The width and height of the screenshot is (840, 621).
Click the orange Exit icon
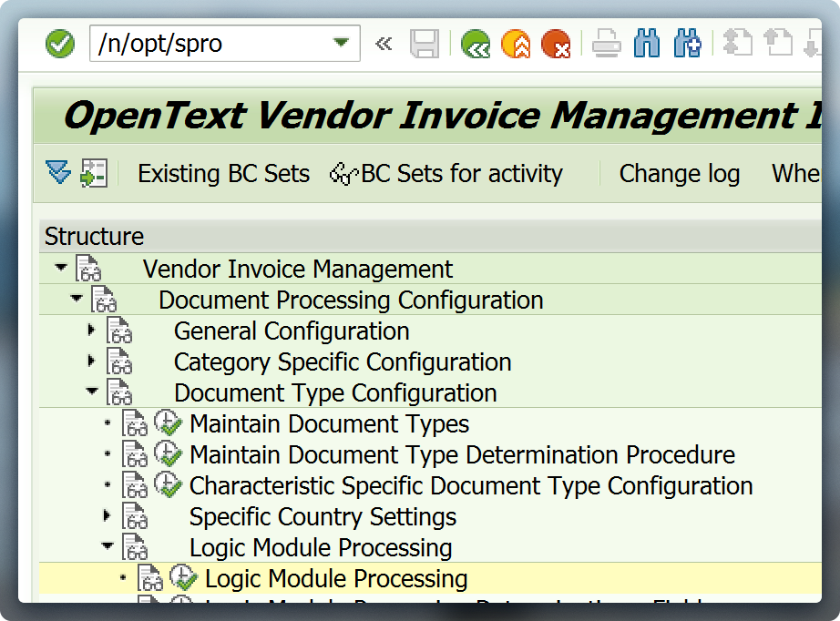pos(517,43)
